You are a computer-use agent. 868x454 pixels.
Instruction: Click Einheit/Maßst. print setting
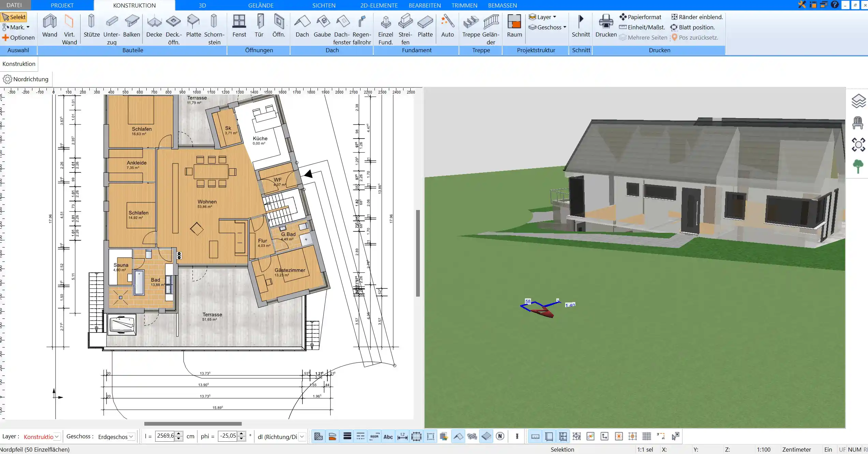tap(642, 27)
